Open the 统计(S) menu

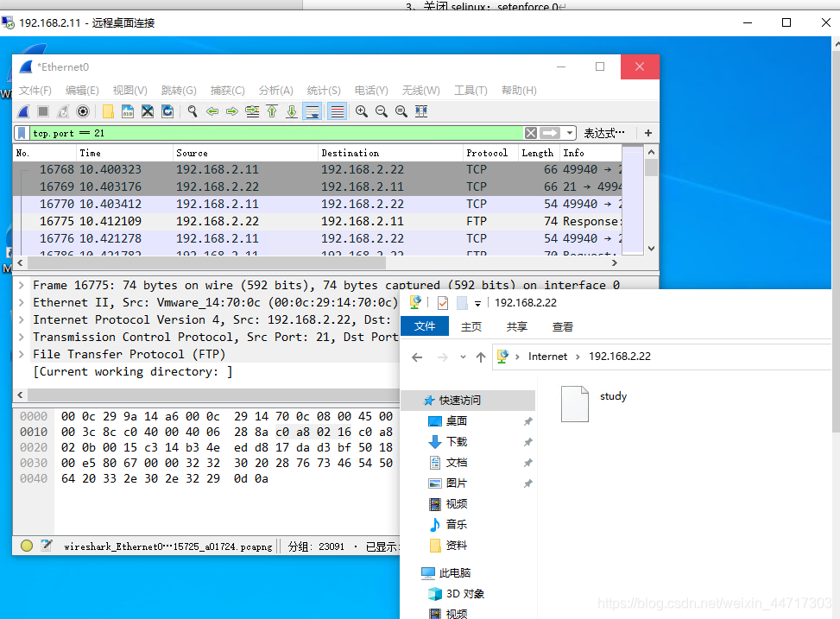[x=324, y=91]
